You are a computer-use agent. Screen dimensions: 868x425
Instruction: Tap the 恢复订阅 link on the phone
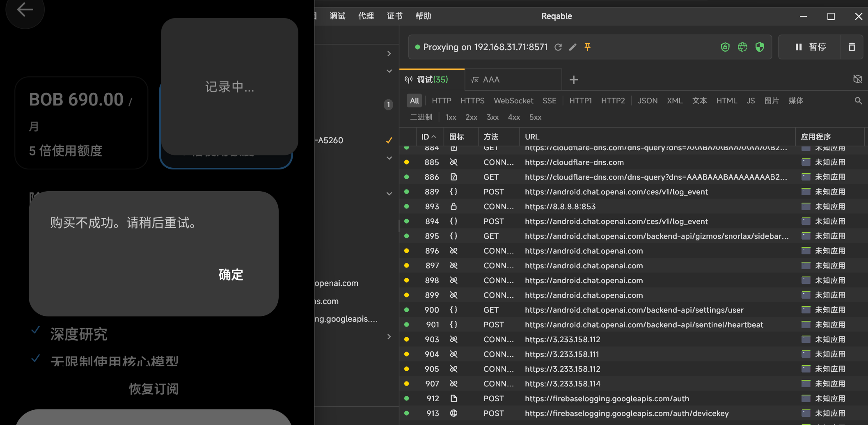click(154, 388)
